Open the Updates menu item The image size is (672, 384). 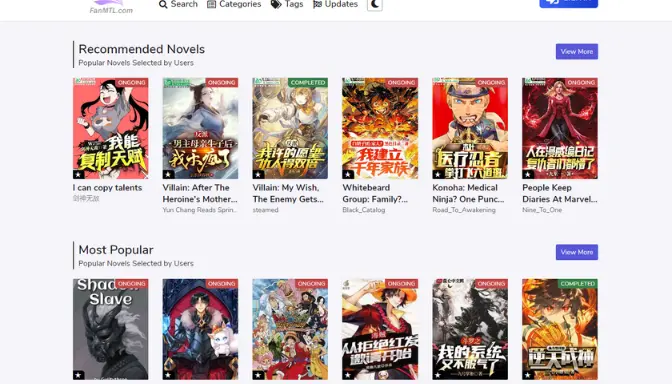pyautogui.click(x=336, y=4)
